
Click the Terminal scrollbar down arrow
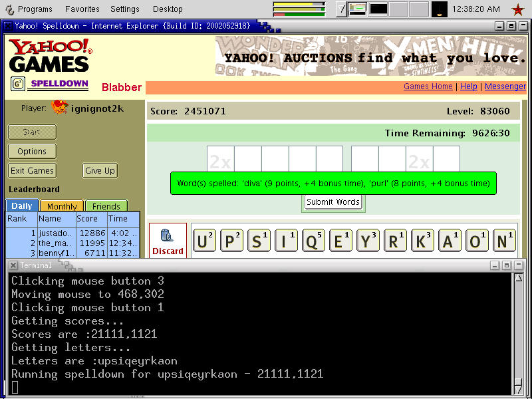click(519, 390)
